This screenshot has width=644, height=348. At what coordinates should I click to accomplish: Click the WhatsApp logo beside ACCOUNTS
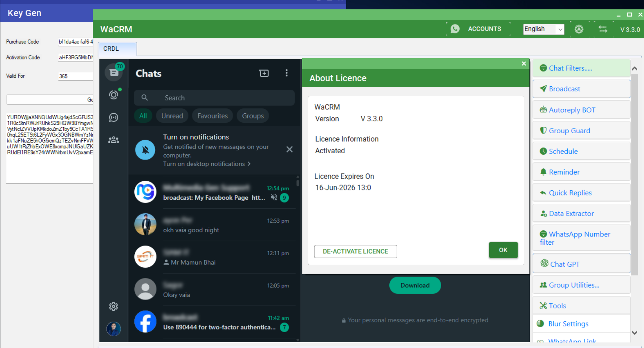click(455, 29)
